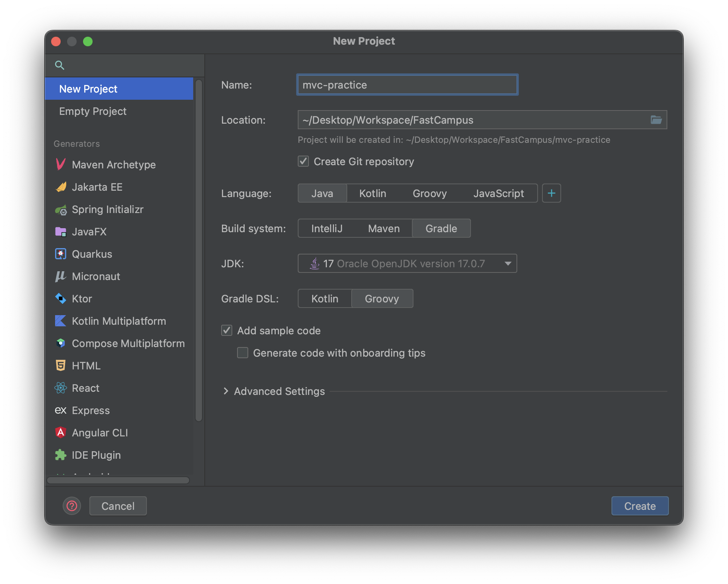Click the React generator label
The height and width of the screenshot is (584, 728).
coord(85,388)
